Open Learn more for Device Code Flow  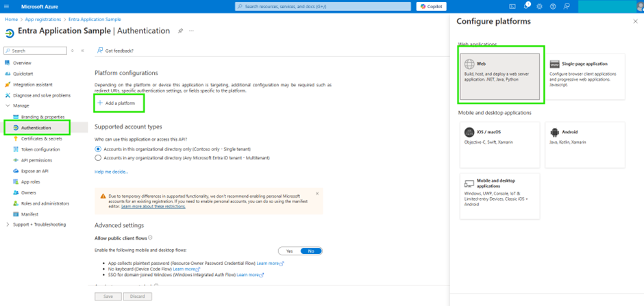pos(186,268)
